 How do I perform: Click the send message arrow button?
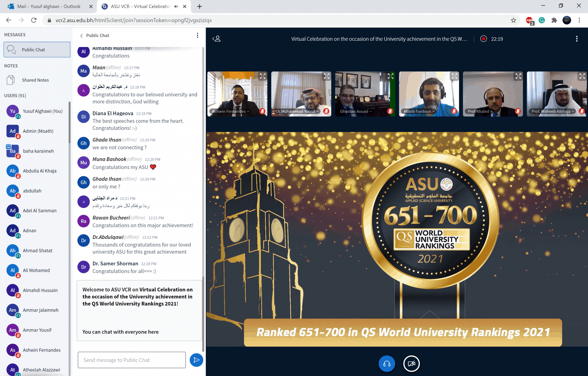coord(196,360)
